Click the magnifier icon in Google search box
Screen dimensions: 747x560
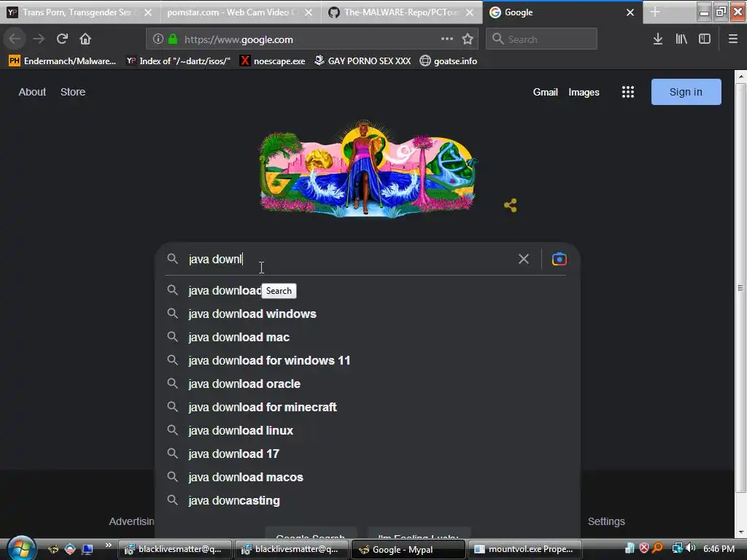[x=172, y=259]
